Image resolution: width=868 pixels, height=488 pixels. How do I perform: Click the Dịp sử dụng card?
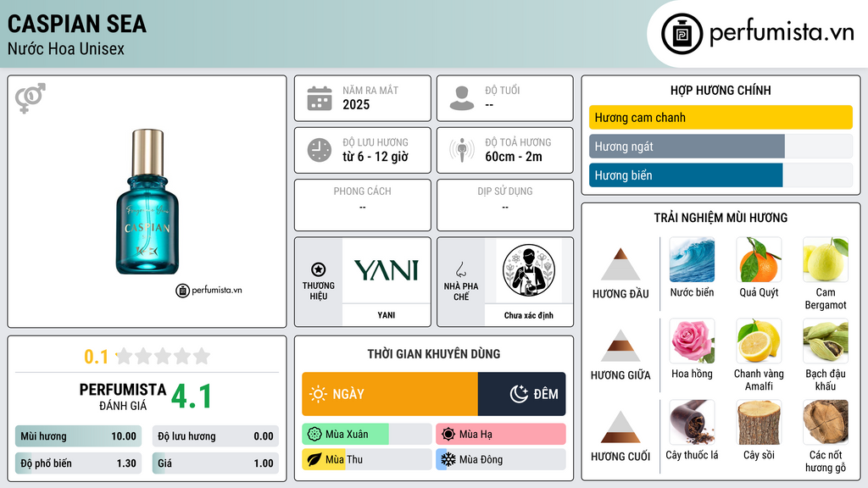[x=505, y=205]
